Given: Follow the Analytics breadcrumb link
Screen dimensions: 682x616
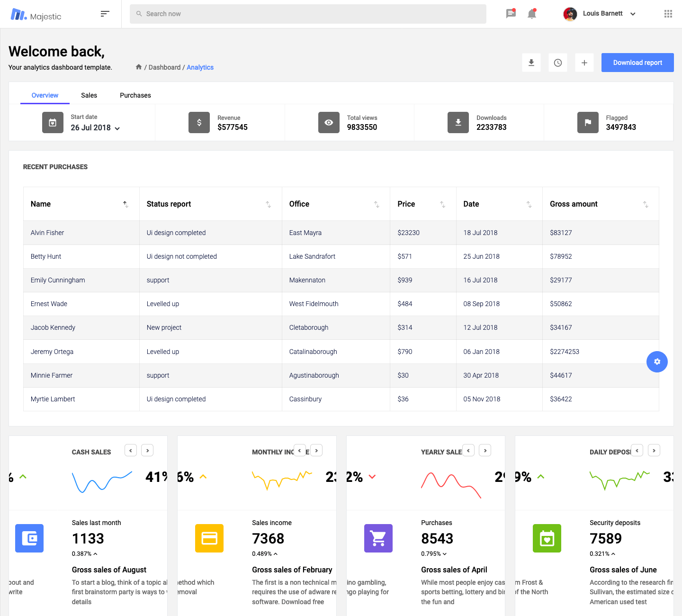Looking at the screenshot, I should (200, 67).
